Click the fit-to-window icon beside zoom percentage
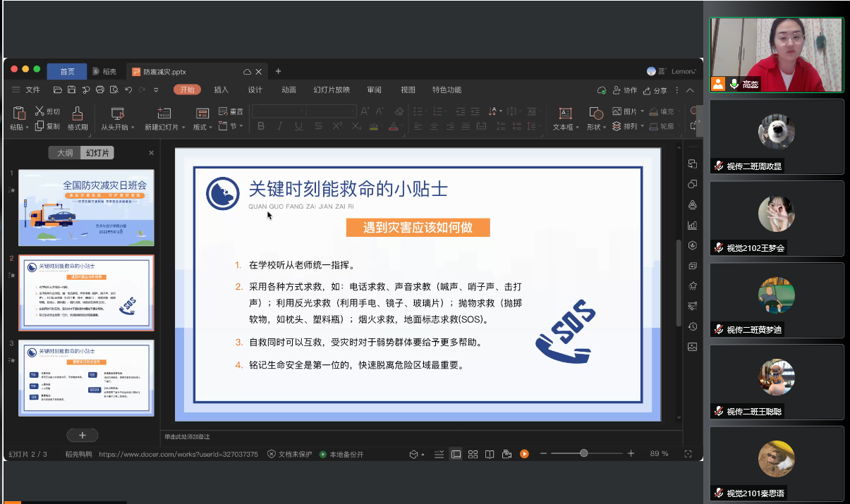 point(688,454)
